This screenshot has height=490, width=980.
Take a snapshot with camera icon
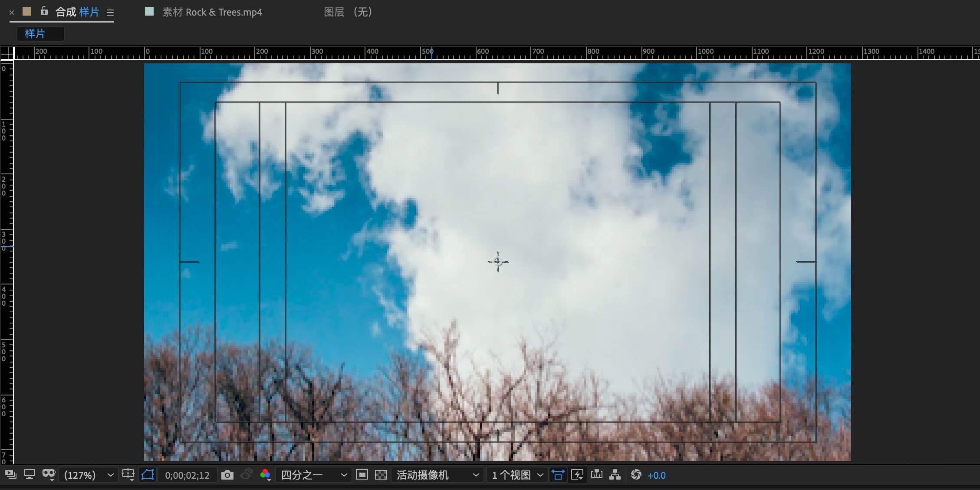point(227,475)
